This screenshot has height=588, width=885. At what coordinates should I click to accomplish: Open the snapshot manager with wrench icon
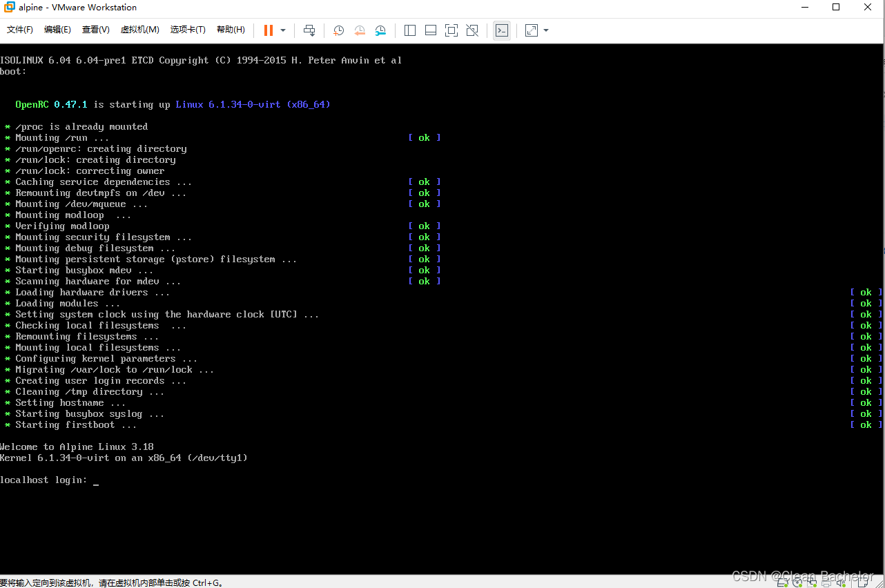(380, 30)
